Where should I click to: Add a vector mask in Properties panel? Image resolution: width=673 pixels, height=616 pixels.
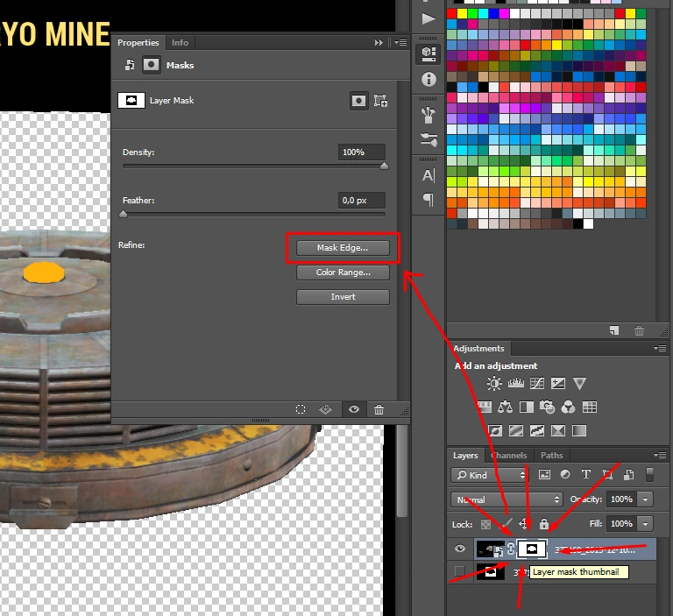380,101
